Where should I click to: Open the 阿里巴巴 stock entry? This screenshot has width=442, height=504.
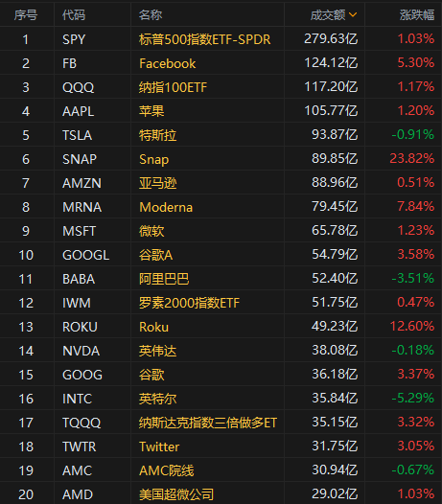click(164, 279)
